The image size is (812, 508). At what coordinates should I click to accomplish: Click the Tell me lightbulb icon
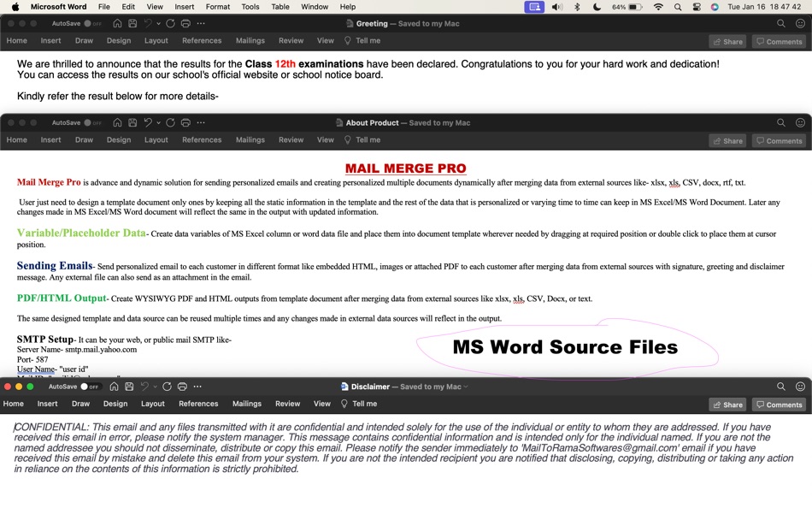pos(348,40)
